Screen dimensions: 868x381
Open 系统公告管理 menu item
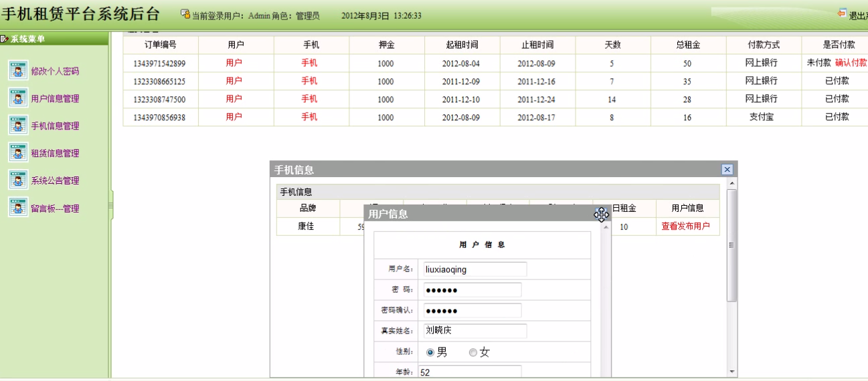[55, 180]
